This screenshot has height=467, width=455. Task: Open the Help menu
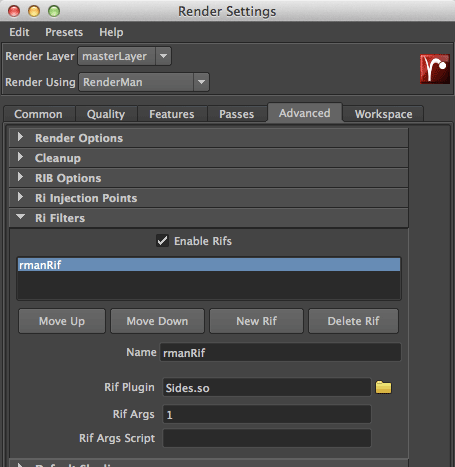111,32
